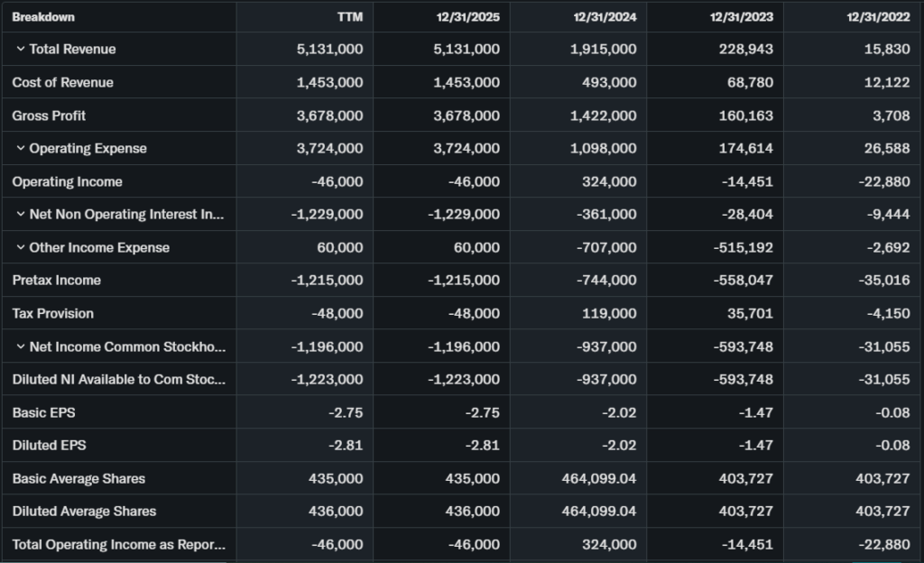
Task: Select the TTM column header
Action: click(x=350, y=17)
